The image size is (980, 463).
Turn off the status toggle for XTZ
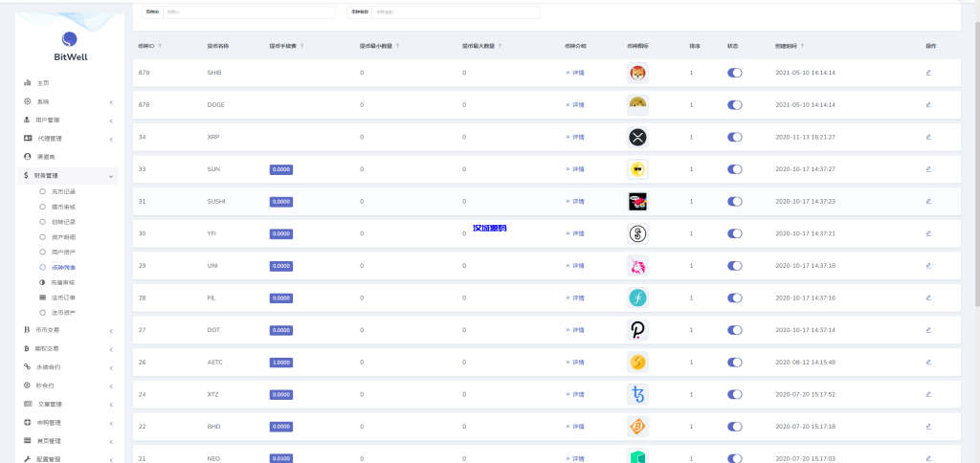[734, 394]
